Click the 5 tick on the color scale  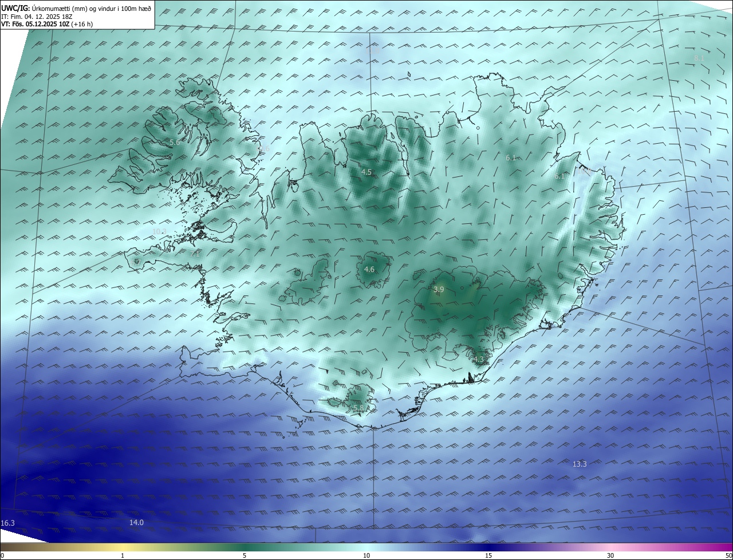[x=245, y=555]
